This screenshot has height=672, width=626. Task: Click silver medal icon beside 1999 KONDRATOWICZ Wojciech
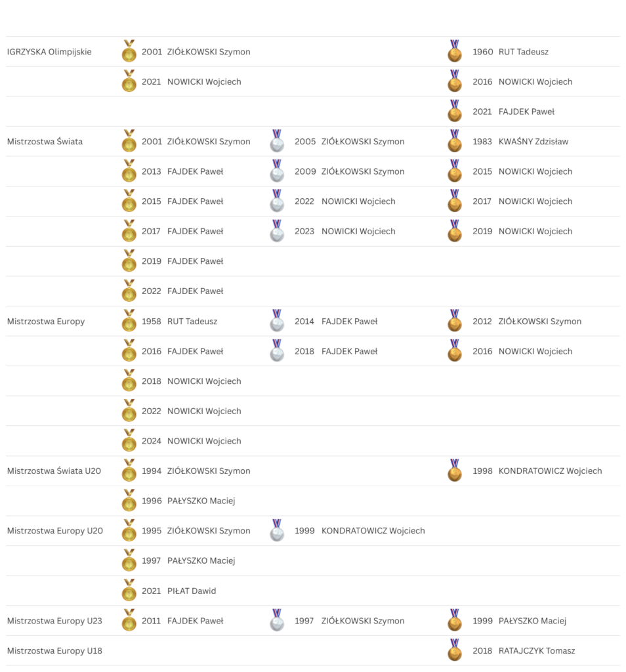click(x=278, y=531)
